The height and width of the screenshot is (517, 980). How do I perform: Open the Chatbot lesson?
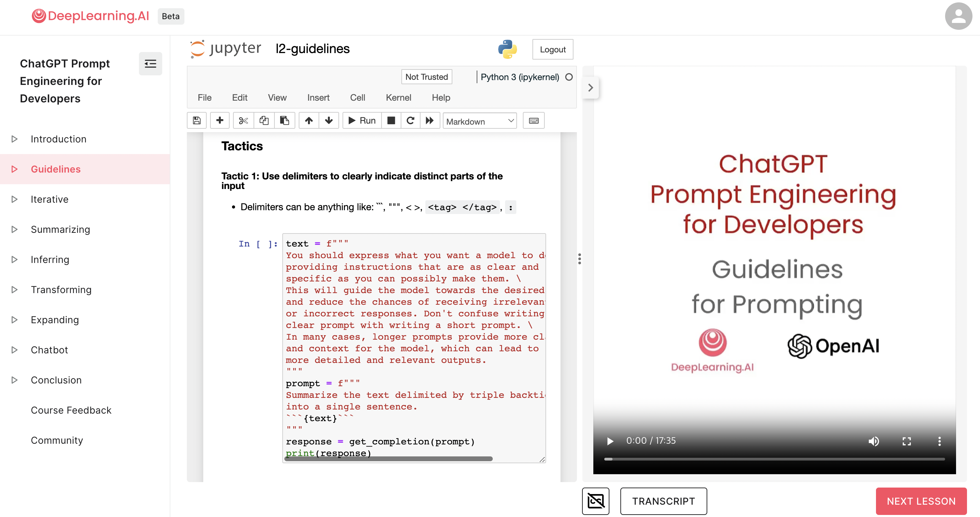(49, 350)
